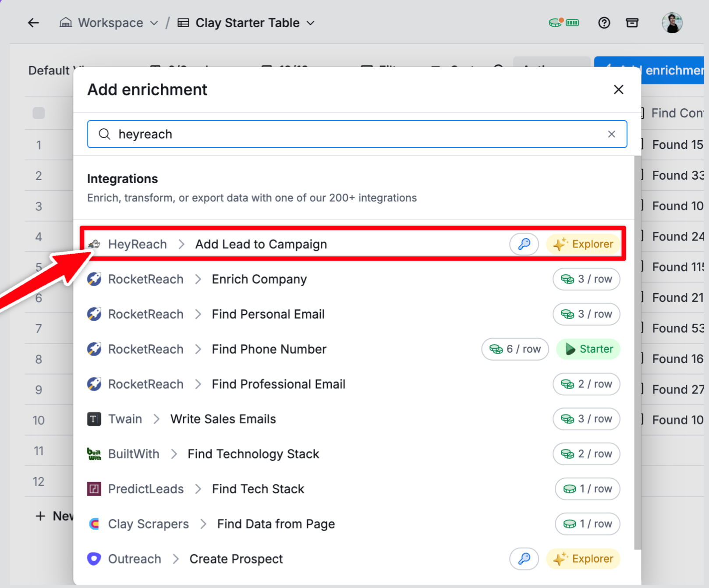Click the Find Con column header
The width and height of the screenshot is (709, 588).
click(x=673, y=113)
